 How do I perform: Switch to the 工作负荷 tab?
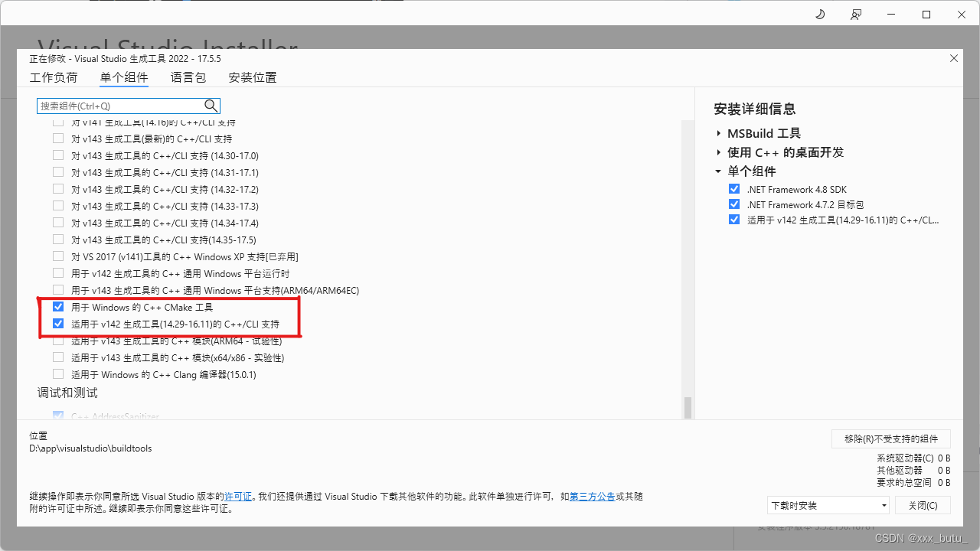click(x=54, y=77)
